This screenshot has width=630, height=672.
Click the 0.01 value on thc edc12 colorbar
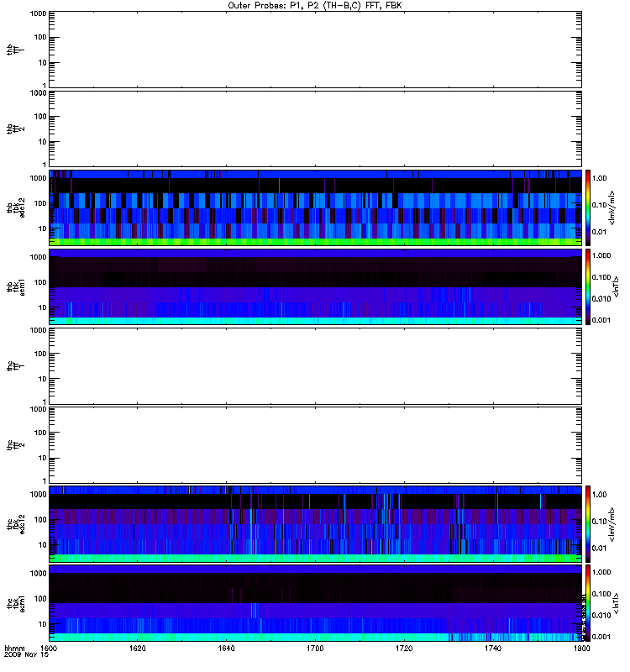599,549
